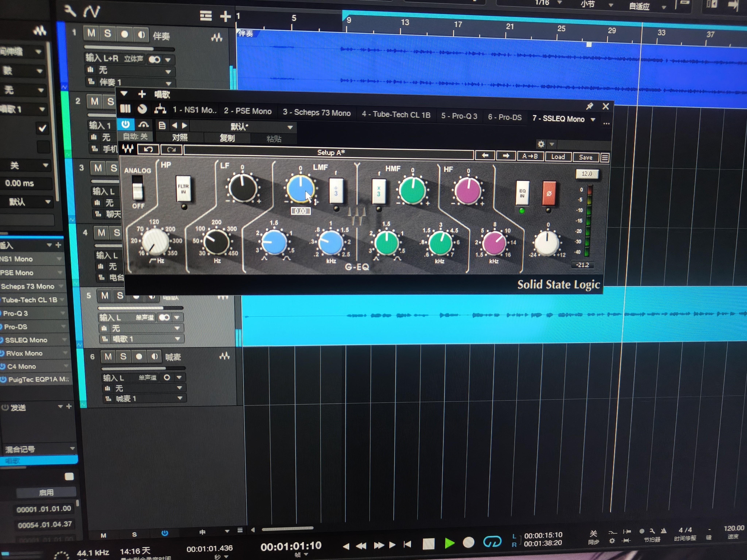Viewport: 747px width, 560px height.
Task: Toggle loop playback button
Action: pos(492,542)
